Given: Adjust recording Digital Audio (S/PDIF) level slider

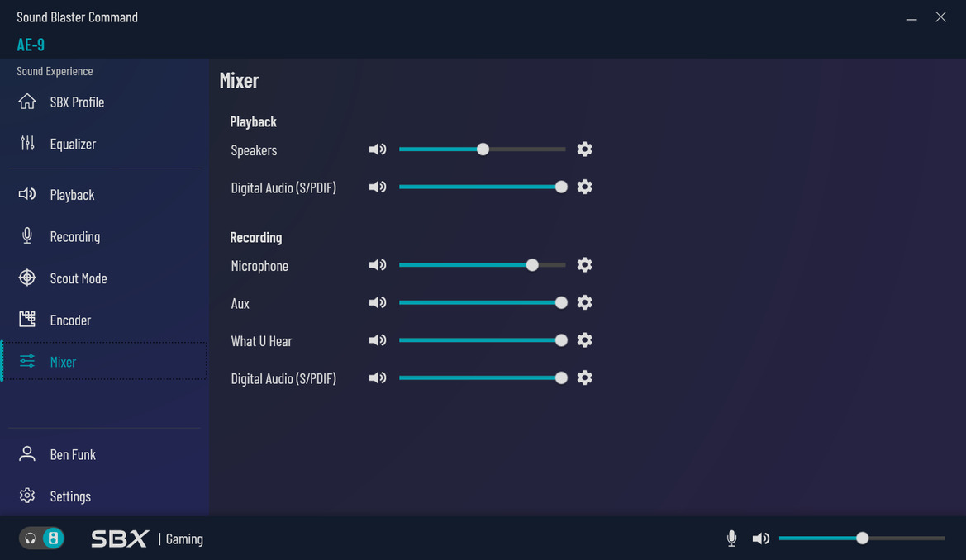Looking at the screenshot, I should [x=483, y=377].
